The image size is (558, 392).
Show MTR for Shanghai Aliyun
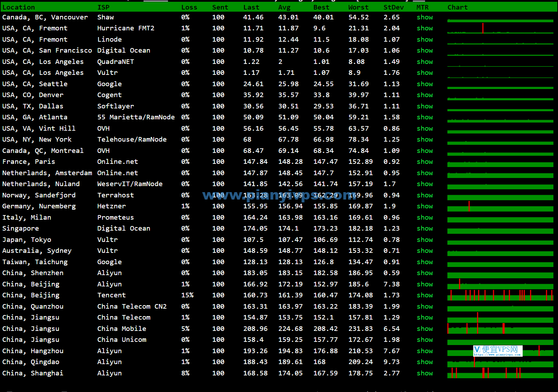pyautogui.click(x=424, y=373)
